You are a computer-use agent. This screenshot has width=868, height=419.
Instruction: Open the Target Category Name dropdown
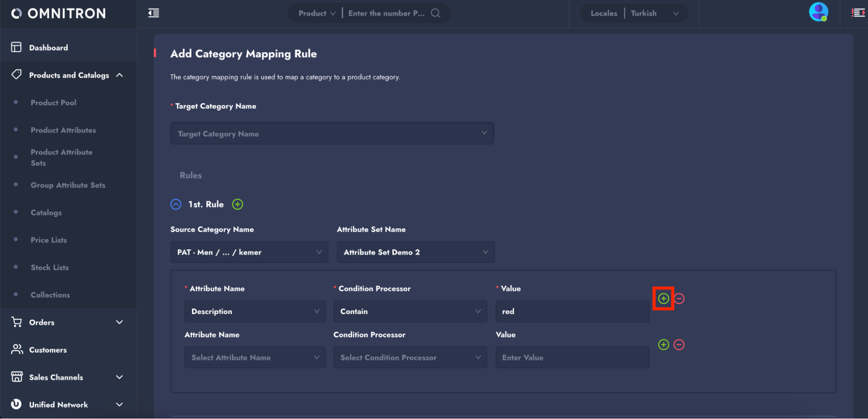click(332, 133)
